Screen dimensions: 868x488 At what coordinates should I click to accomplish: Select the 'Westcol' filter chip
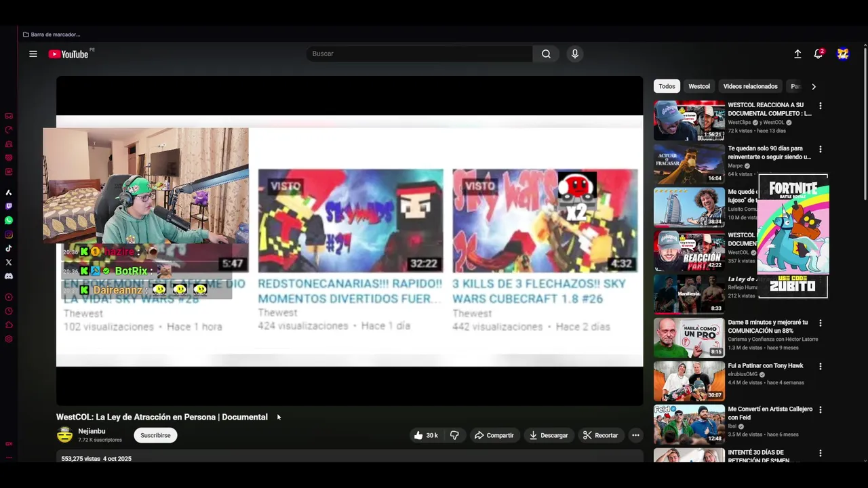699,87
